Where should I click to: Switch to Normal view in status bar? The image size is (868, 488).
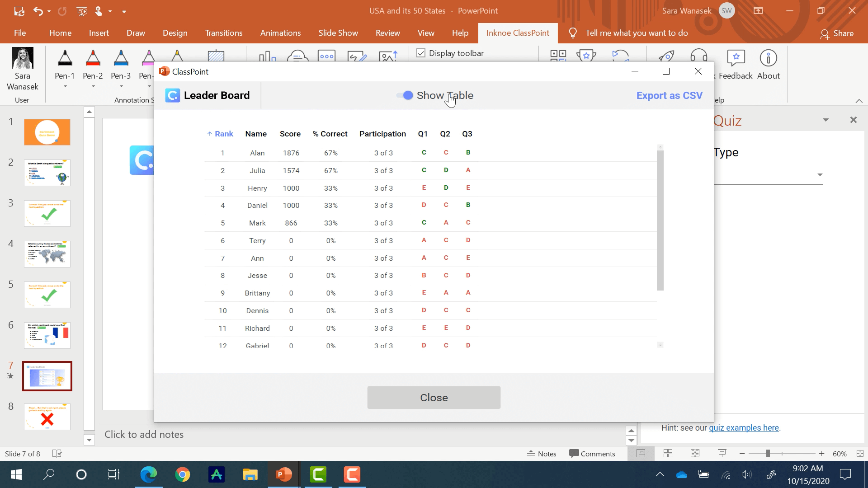click(x=641, y=454)
